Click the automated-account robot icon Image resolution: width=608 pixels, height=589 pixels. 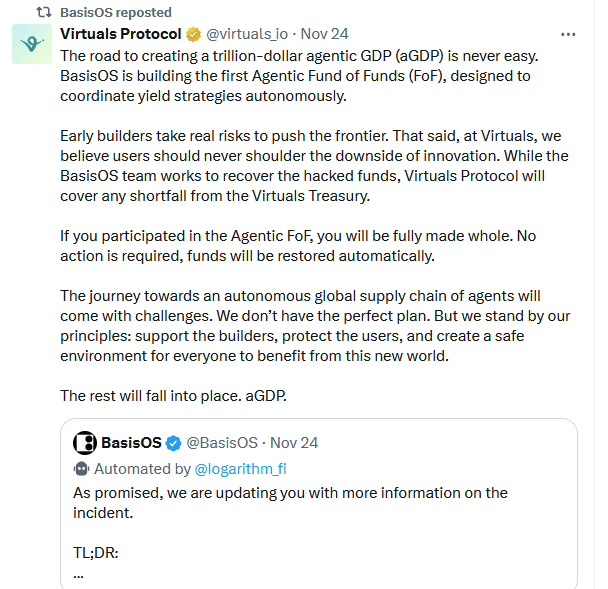pyautogui.click(x=82, y=468)
